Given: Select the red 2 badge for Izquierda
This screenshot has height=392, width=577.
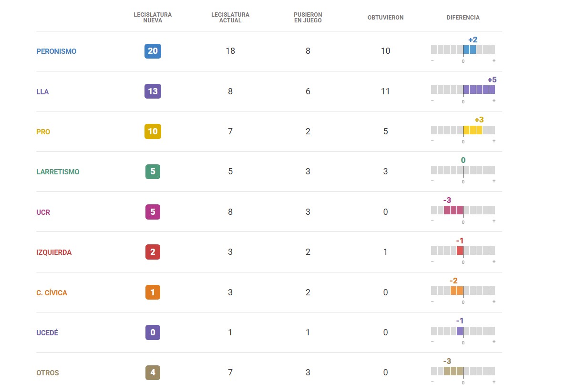Looking at the screenshot, I should pyautogui.click(x=153, y=252).
